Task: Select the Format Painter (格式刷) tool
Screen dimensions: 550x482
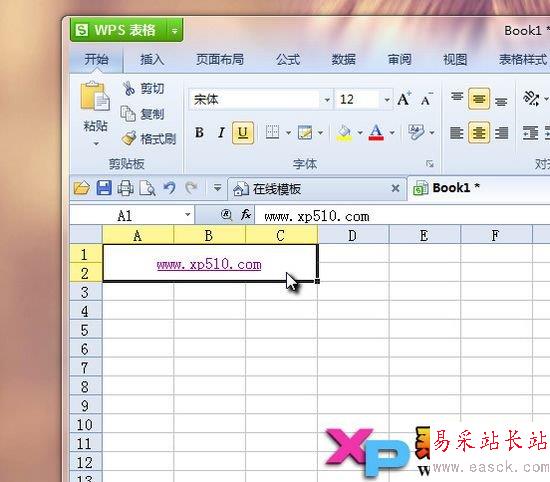Action: pos(148,139)
